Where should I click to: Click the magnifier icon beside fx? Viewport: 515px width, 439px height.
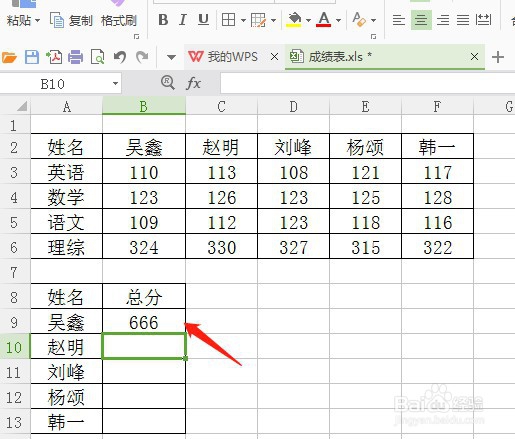tap(168, 83)
